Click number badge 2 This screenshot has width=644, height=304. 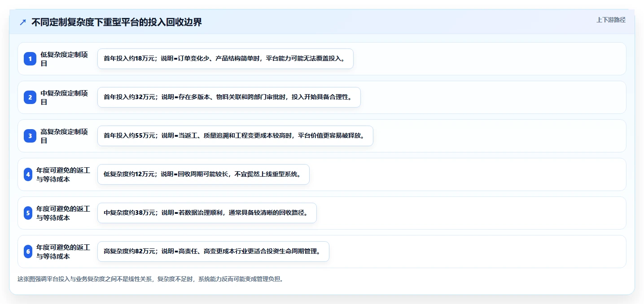click(x=30, y=97)
